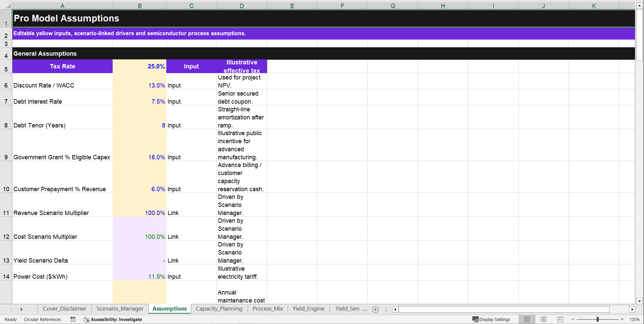Select Customer Prepayment 6.0% cell
The height and width of the screenshot is (324, 644).
tap(139, 177)
